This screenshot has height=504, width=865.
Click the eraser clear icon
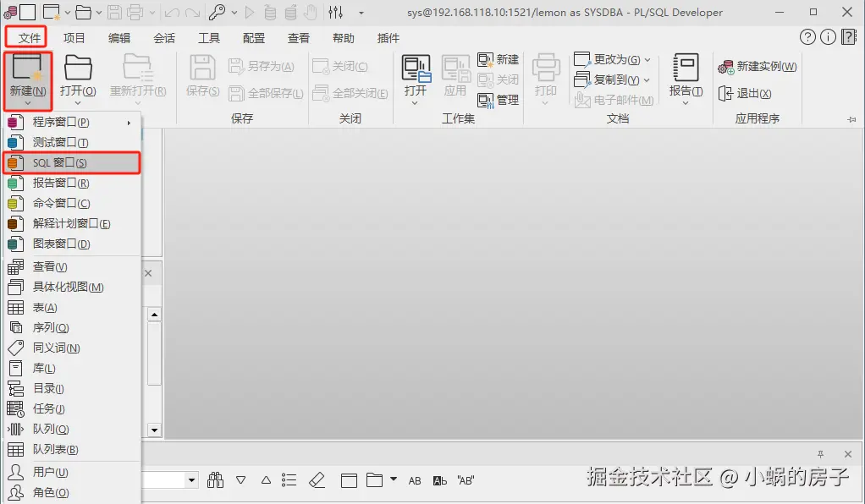click(x=317, y=479)
